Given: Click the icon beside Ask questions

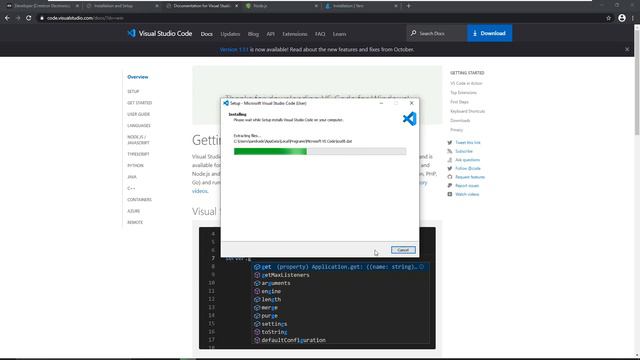Looking at the screenshot, I should [x=450, y=160].
